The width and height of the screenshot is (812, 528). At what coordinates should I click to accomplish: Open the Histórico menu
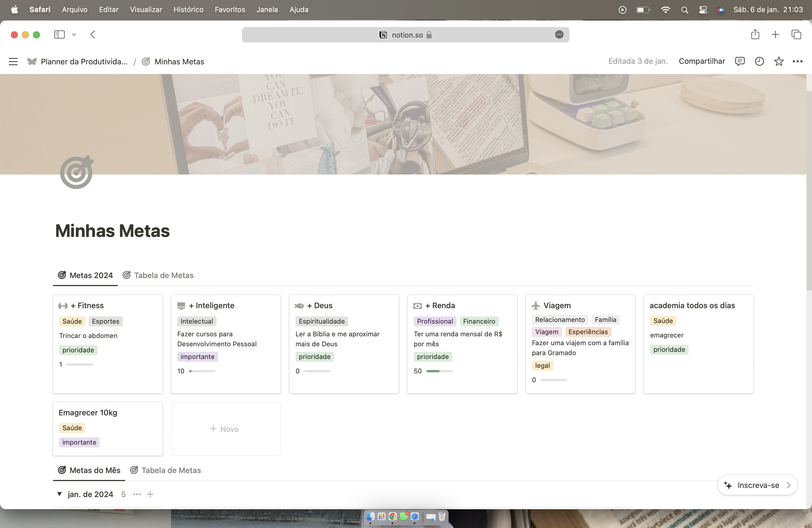188,10
